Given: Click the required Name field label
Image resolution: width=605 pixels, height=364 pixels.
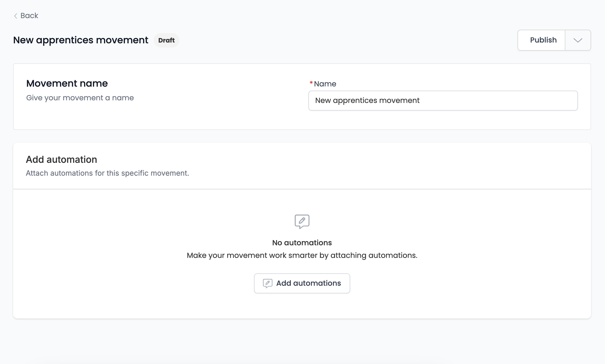Looking at the screenshot, I should [323, 84].
